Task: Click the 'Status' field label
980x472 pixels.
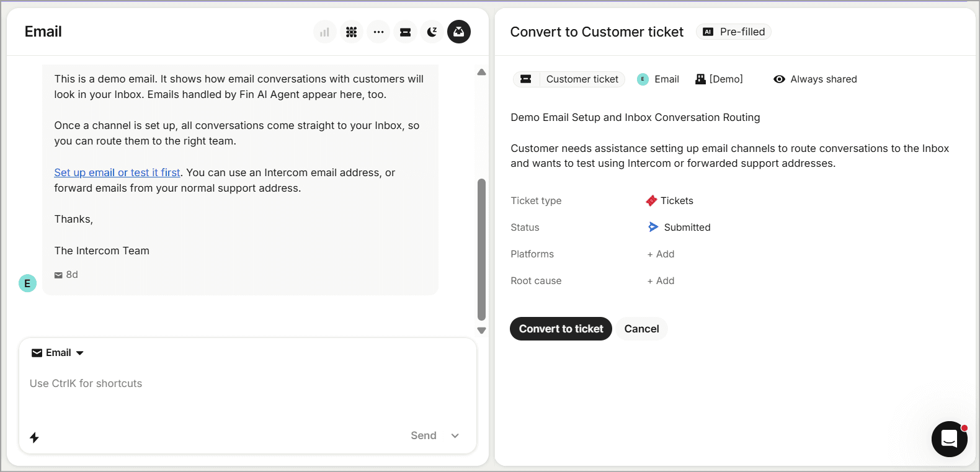Action: tap(525, 228)
